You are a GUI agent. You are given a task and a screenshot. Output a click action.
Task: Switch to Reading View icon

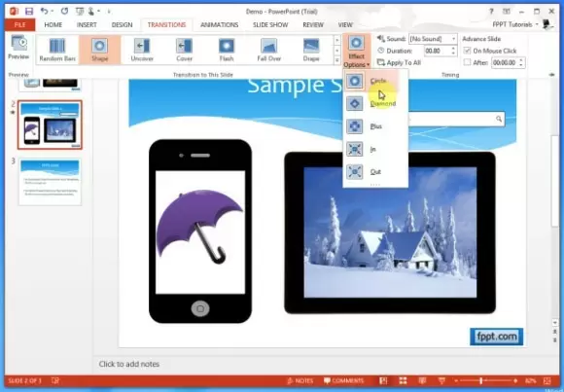click(422, 381)
